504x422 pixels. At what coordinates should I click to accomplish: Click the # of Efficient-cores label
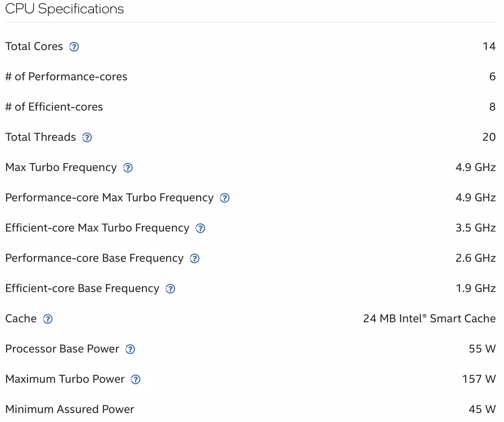pyautogui.click(x=54, y=107)
